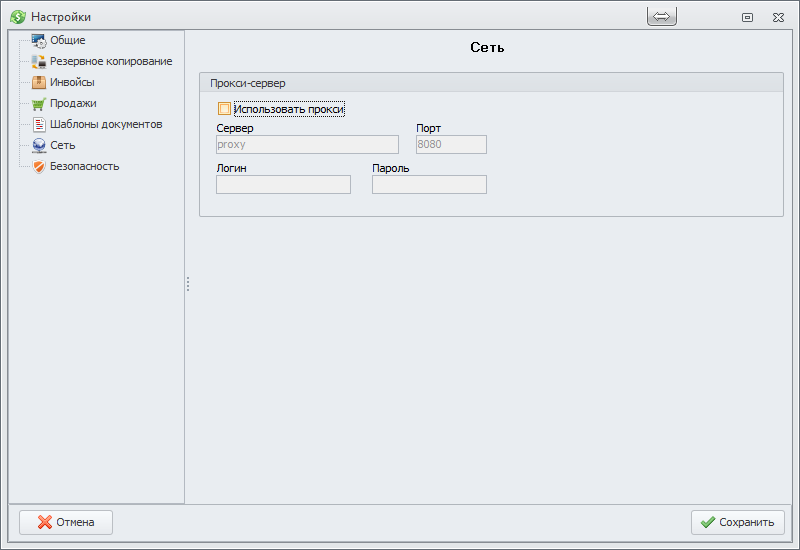This screenshot has width=800, height=550.
Task: Click the Шаблоны документов document icon
Action: pos(39,125)
